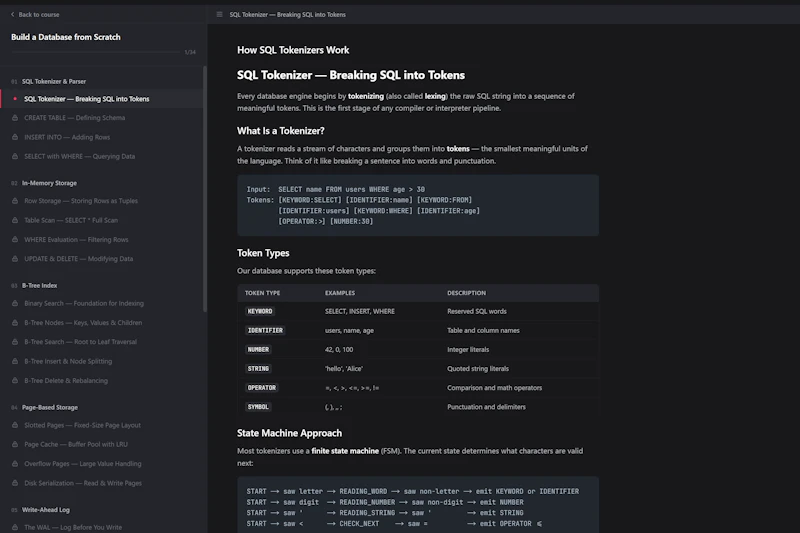The width and height of the screenshot is (800, 533).
Task: Click the course progress bar
Action: (95, 52)
